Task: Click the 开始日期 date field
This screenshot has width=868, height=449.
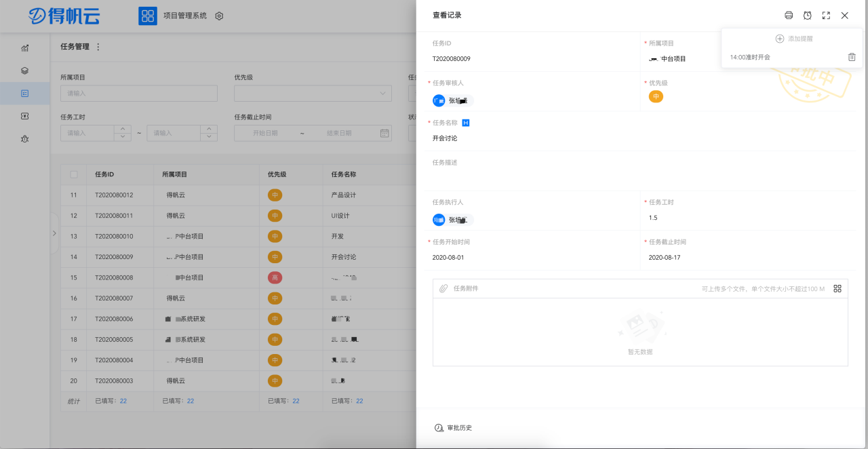Action: click(x=265, y=133)
